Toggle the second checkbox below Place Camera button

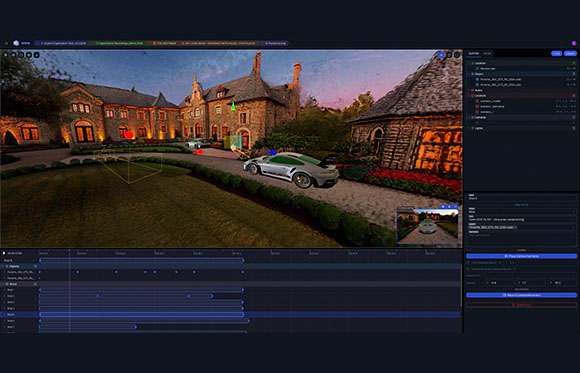(469, 269)
